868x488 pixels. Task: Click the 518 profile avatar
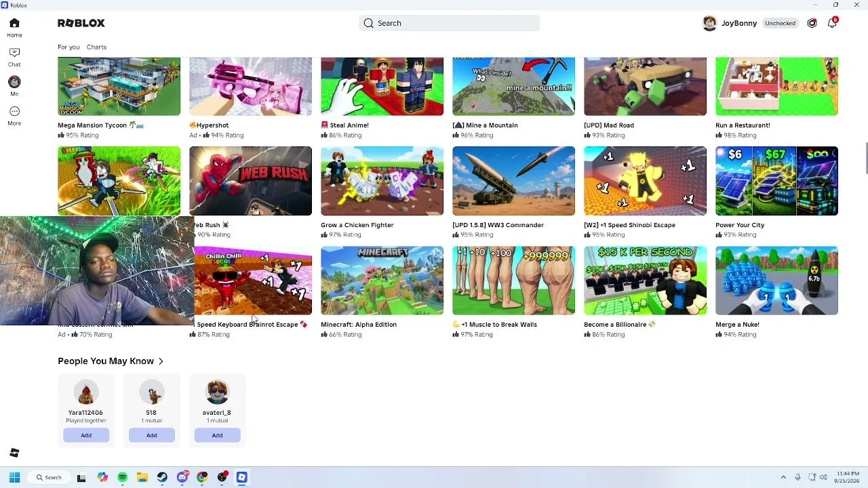tap(151, 392)
